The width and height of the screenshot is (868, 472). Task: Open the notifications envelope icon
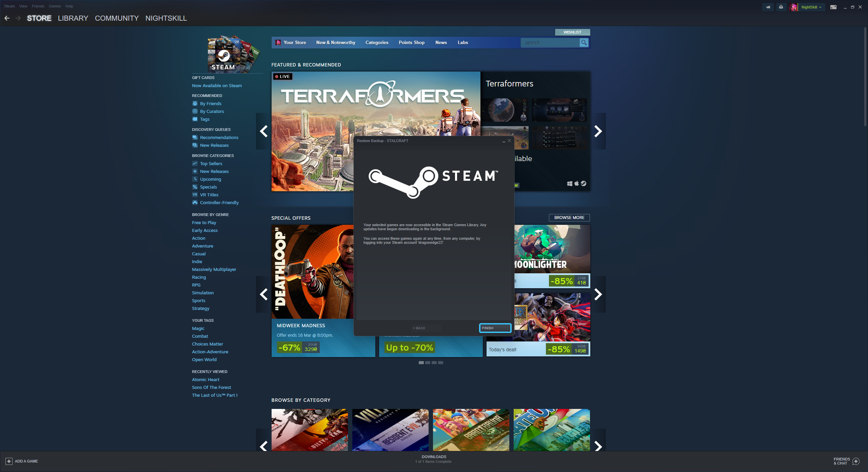(x=781, y=7)
